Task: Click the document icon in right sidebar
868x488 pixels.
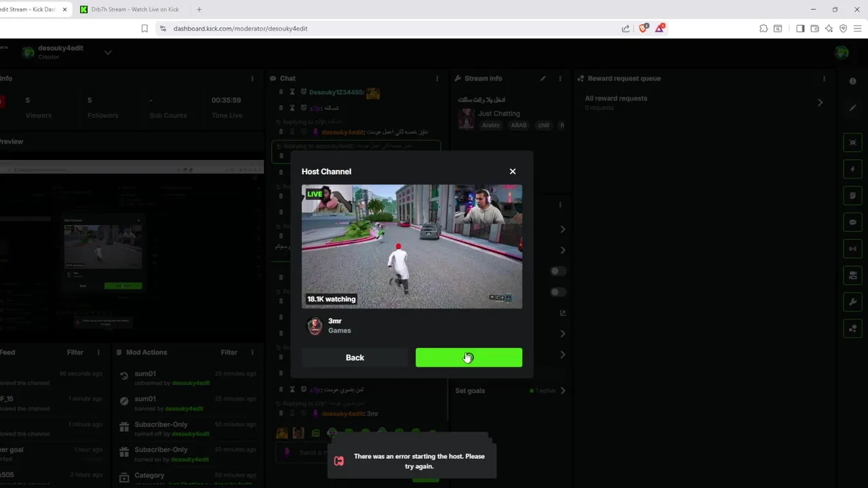Action: [852, 195]
